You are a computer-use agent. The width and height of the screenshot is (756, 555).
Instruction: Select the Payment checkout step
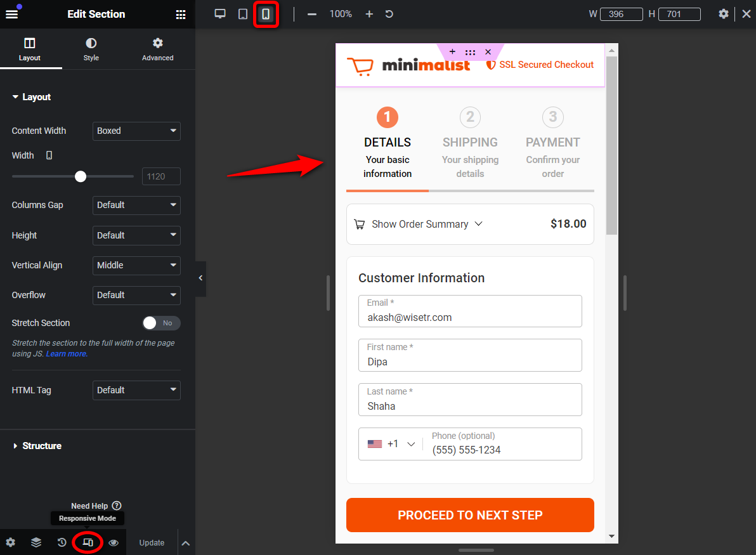tap(553, 143)
